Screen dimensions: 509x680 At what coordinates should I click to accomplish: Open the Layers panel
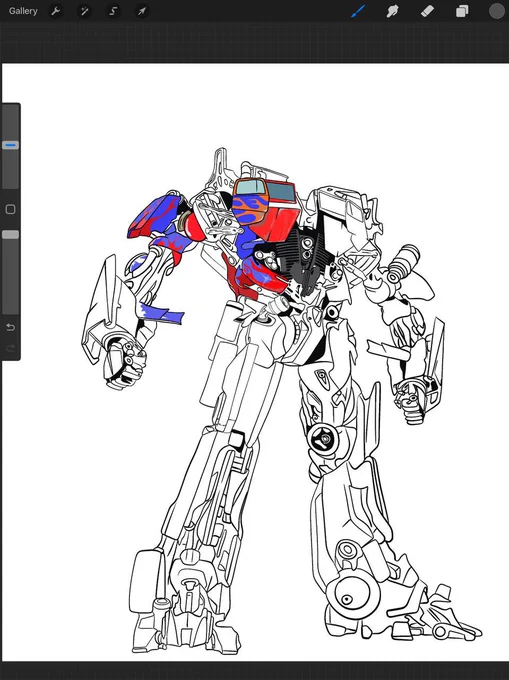[x=462, y=11]
